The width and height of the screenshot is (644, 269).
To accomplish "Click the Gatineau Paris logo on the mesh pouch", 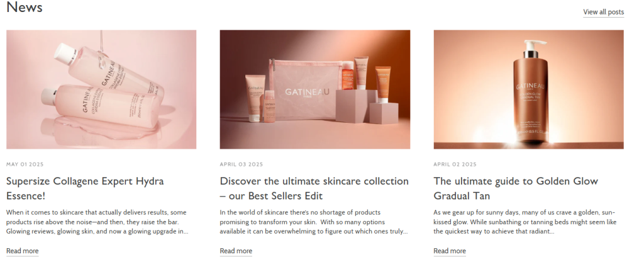I will click(307, 92).
